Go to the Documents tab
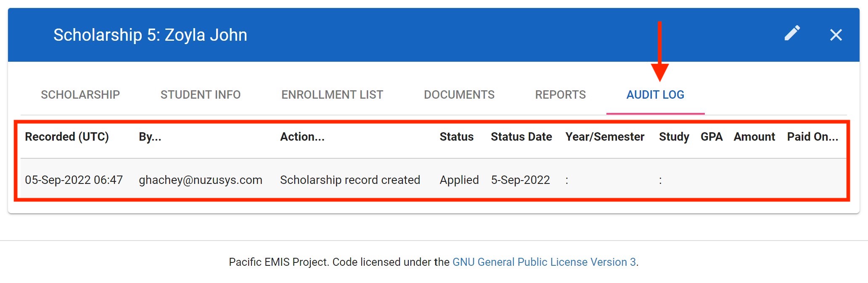The width and height of the screenshot is (868, 283). pos(459,95)
